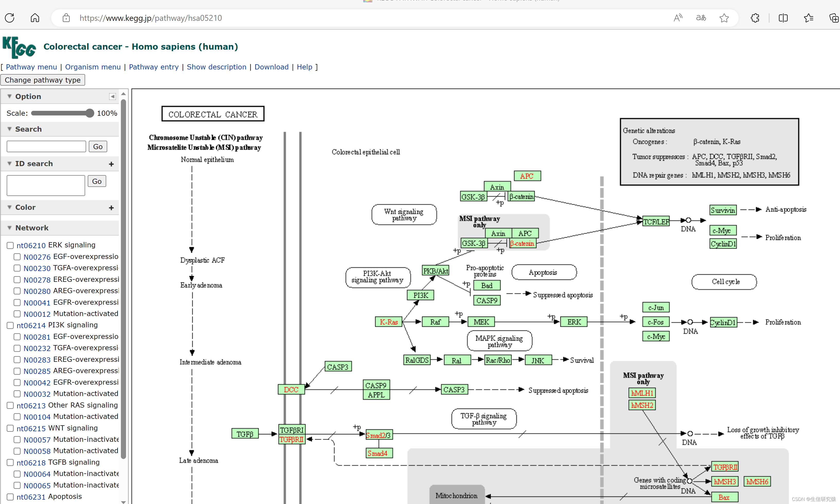Viewport: 840px width, 504px height.
Task: Add page to favorites star icon
Action: pos(724,18)
